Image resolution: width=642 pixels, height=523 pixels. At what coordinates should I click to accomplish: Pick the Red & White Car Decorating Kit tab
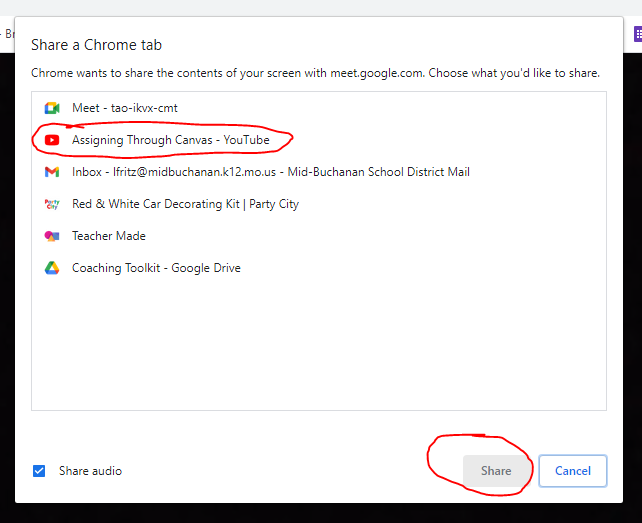[185, 204]
